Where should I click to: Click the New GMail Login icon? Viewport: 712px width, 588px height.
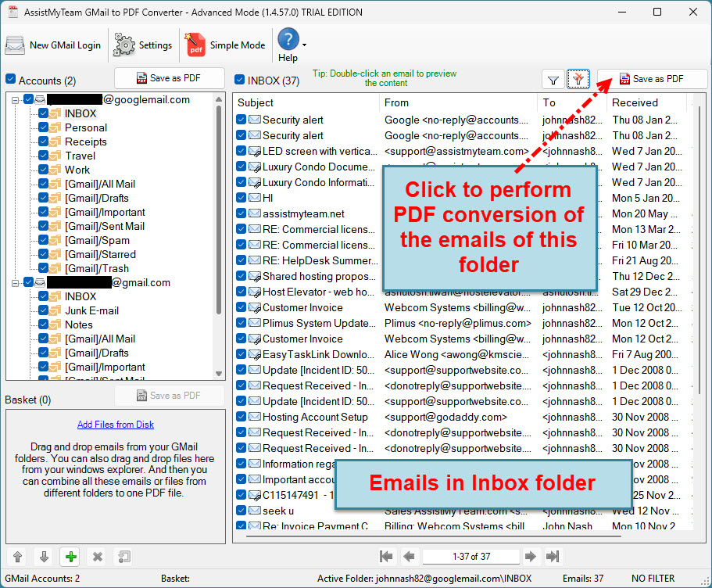14,45
